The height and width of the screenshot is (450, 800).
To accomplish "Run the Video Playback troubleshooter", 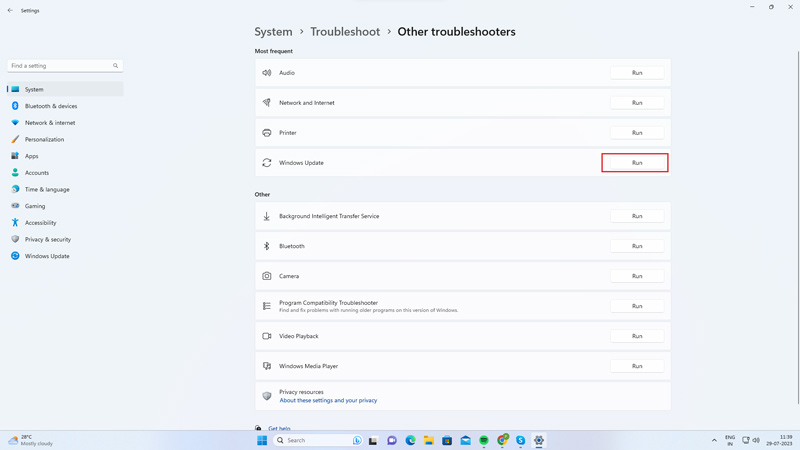I will pos(637,336).
